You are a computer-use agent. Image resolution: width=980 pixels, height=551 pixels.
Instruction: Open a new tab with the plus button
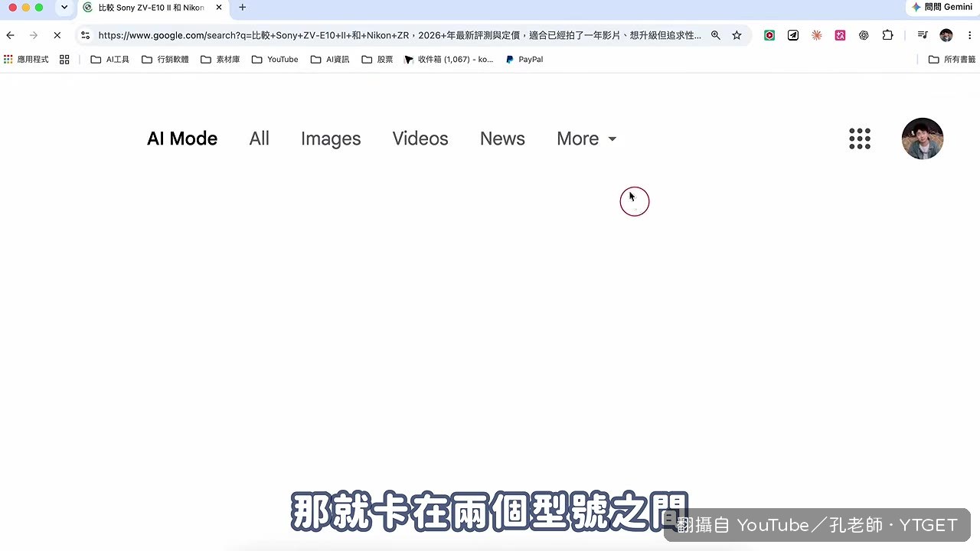click(243, 8)
